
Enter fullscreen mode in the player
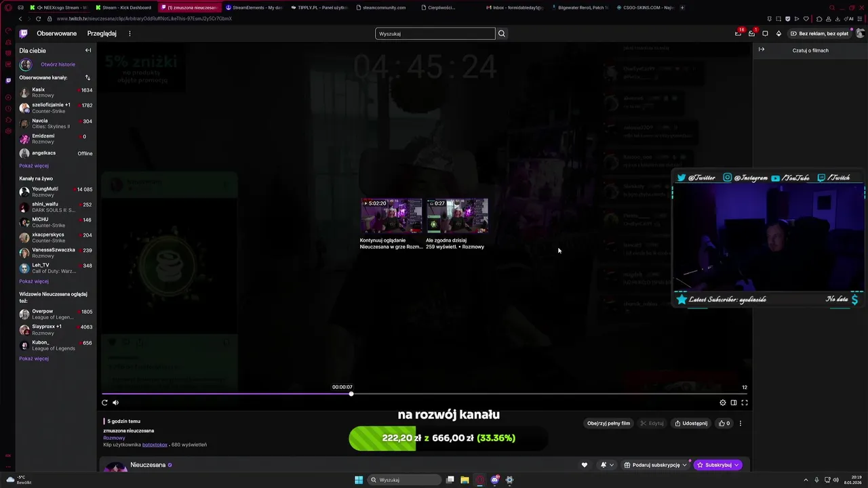(x=745, y=403)
